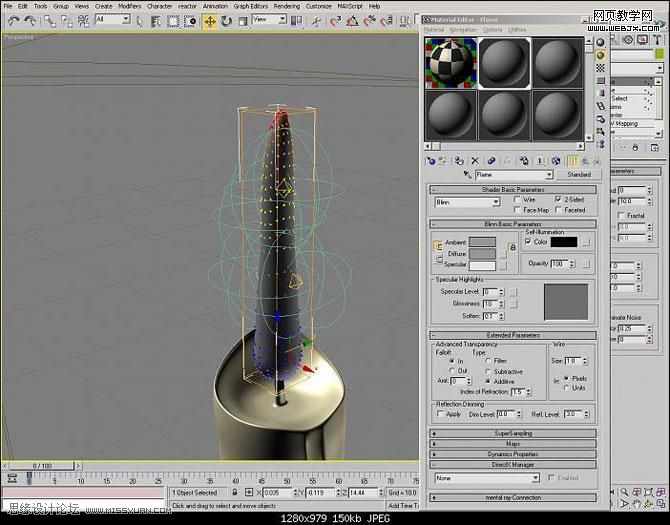670x525 pixels.
Task: Click the Redo arrow in main toolbar
Action: [x=30, y=21]
